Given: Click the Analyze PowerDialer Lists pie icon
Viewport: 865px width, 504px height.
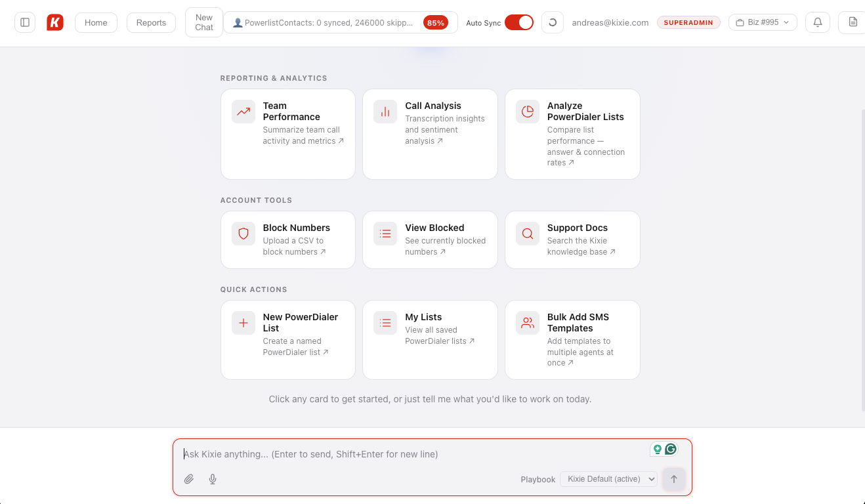Looking at the screenshot, I should coord(528,112).
